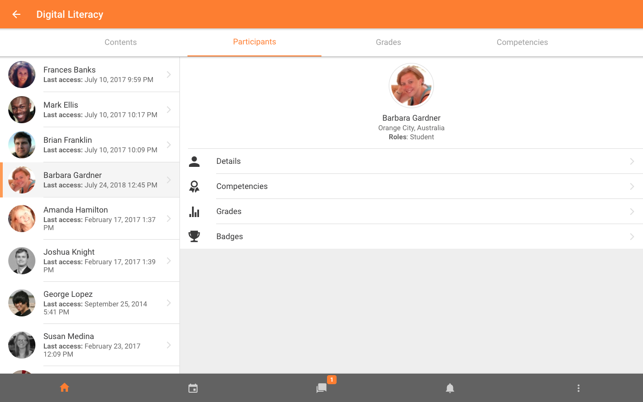Expand the Badges row chevron
The height and width of the screenshot is (402, 643).
[x=632, y=236]
